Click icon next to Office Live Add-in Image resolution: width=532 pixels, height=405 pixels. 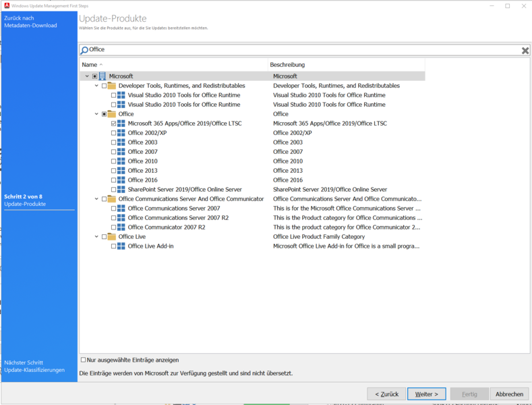(121, 246)
